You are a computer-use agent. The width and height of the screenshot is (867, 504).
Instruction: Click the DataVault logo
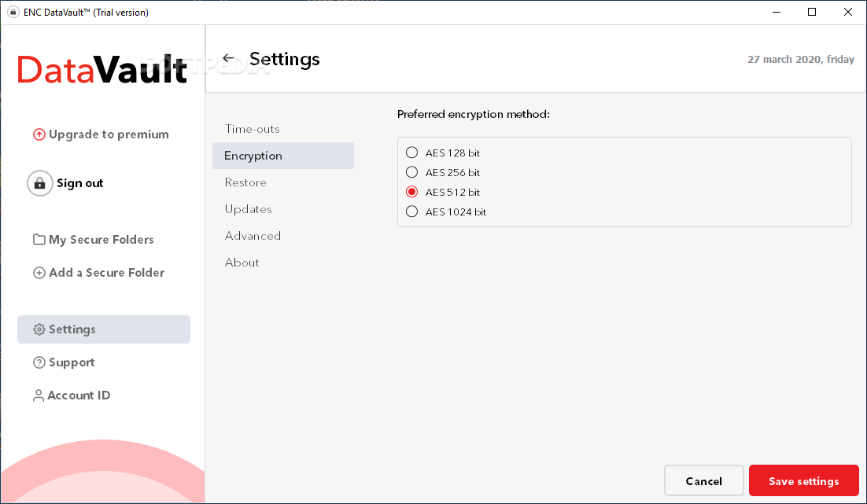102,70
